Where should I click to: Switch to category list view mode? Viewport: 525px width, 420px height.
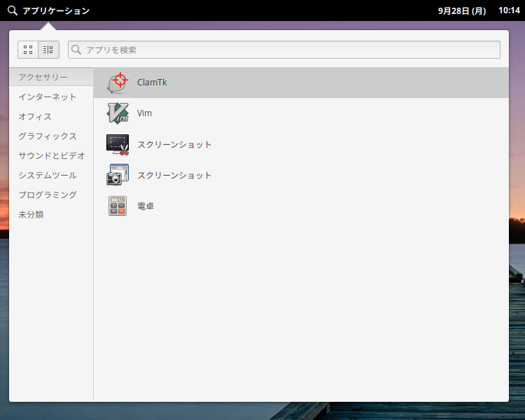pos(48,50)
